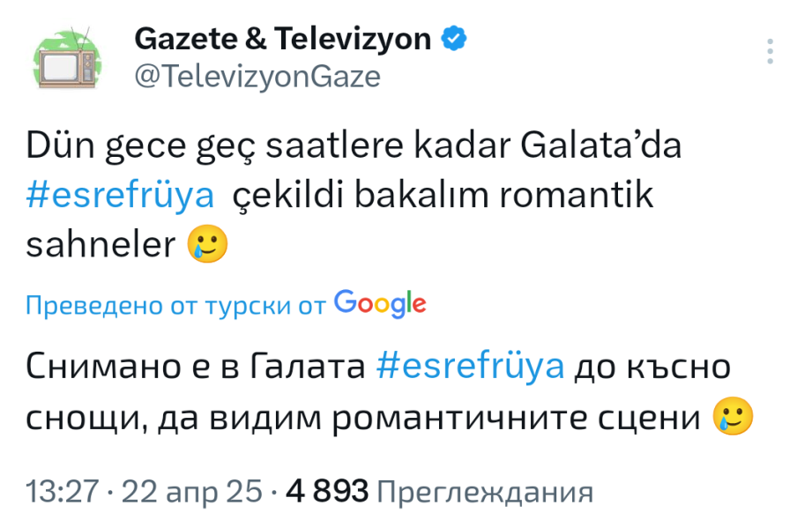Screen dimensions: 812x520
Task: Click the @TelevizyonGaze handle
Action: [257, 78]
